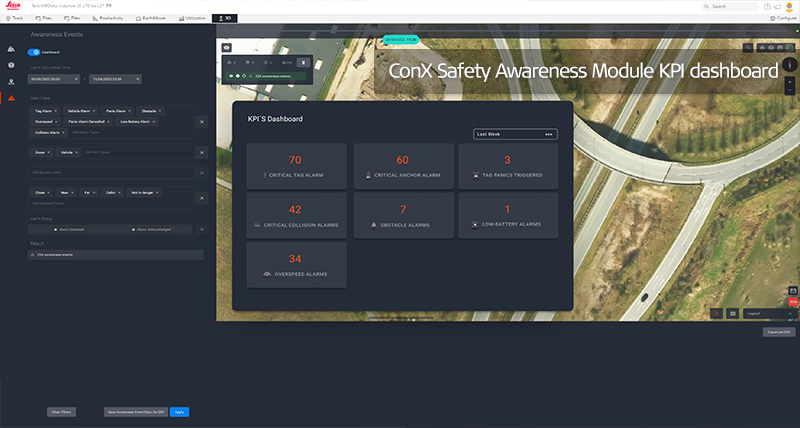Remove the Collision Alarm filter chip

63,132
